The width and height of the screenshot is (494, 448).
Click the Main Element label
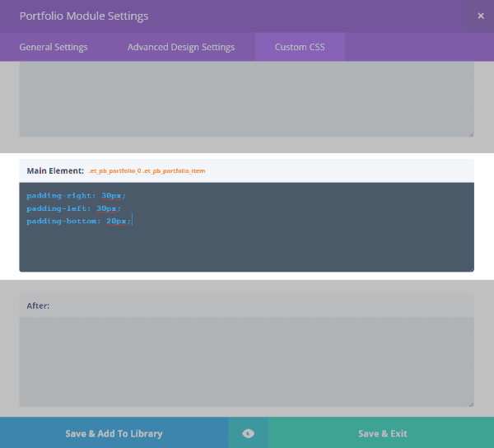55,171
